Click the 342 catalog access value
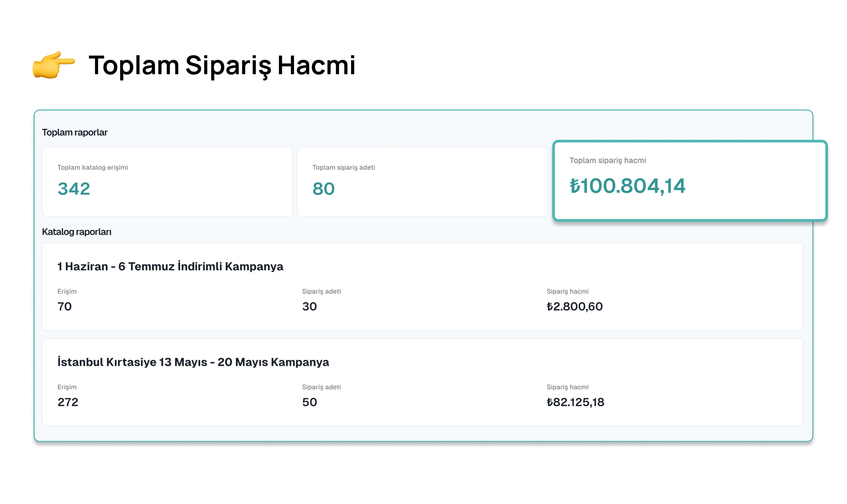 pyautogui.click(x=74, y=189)
